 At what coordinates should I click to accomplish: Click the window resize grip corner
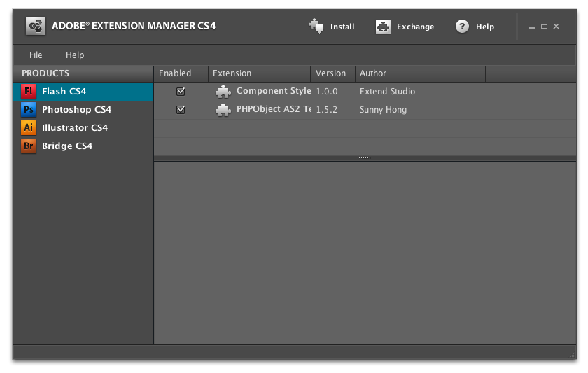573,355
